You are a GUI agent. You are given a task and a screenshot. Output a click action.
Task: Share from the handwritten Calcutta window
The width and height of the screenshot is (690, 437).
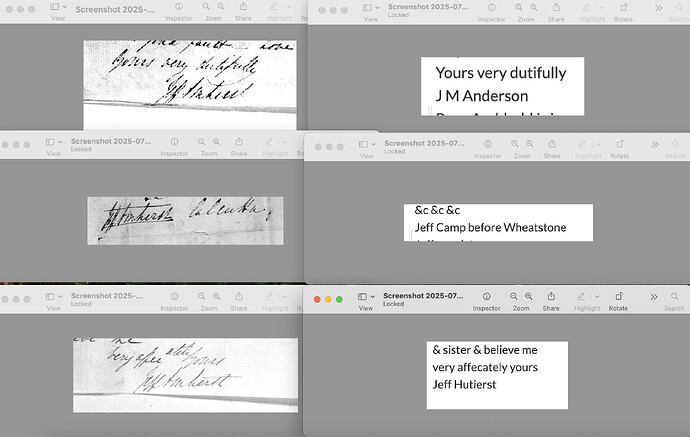[239, 141]
